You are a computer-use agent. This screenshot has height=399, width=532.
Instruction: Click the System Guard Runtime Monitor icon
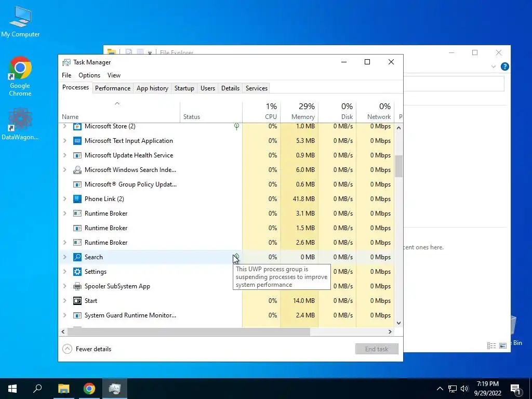[x=77, y=315]
